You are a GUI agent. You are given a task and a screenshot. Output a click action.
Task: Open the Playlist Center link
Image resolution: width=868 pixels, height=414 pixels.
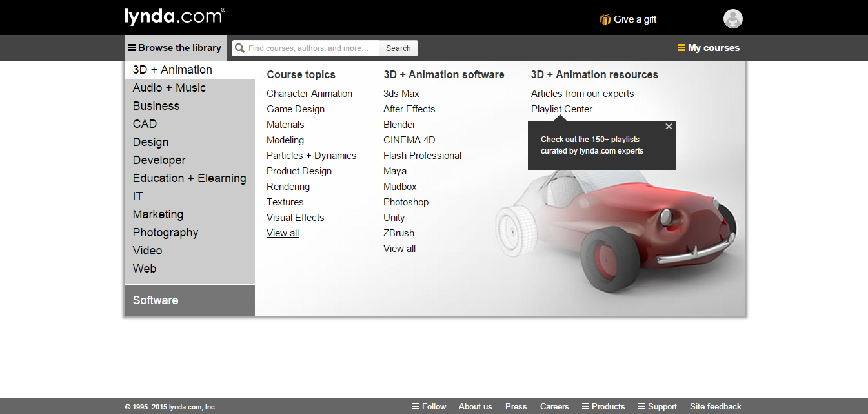(561, 109)
